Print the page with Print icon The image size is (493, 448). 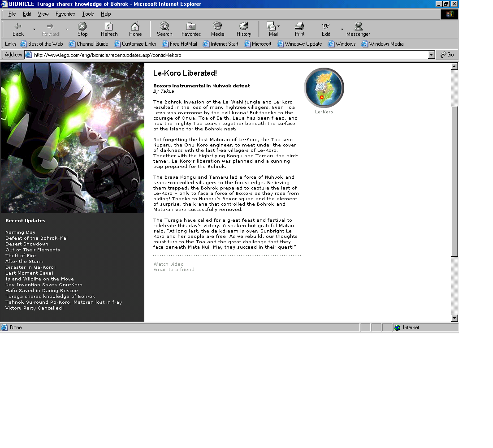299,30
